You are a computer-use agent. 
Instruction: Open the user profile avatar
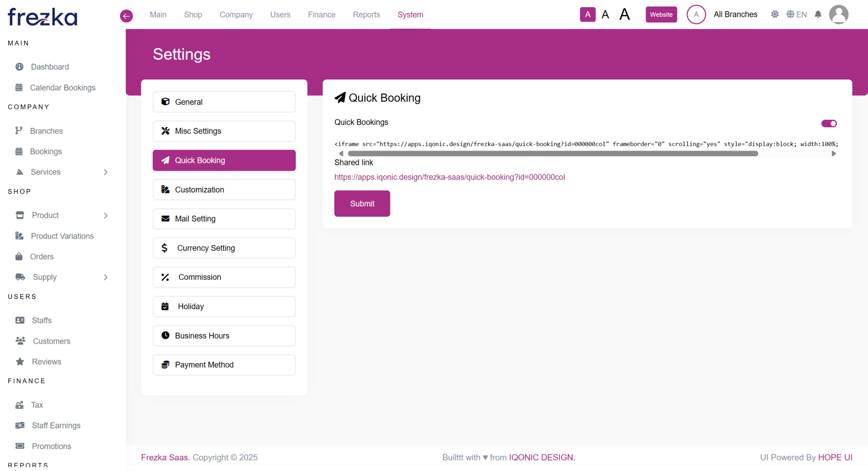(x=838, y=15)
